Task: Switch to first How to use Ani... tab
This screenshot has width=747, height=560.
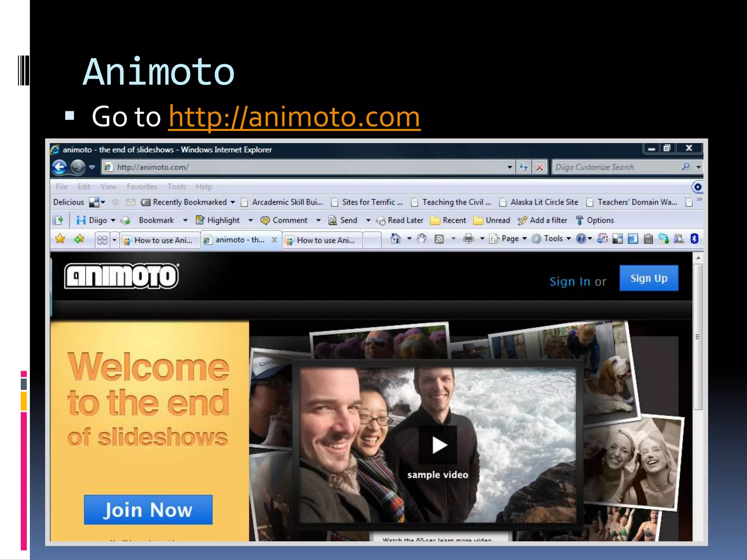Action: click(x=160, y=240)
